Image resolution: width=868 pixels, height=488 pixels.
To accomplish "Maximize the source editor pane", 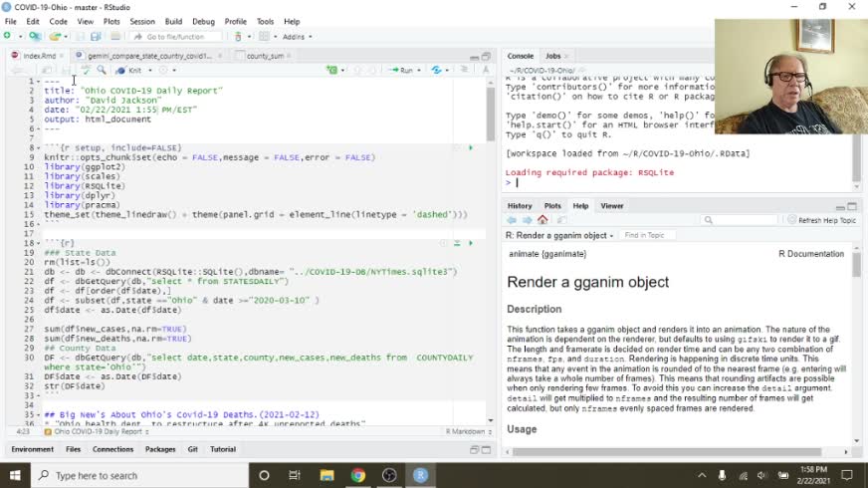I will 486,57.
